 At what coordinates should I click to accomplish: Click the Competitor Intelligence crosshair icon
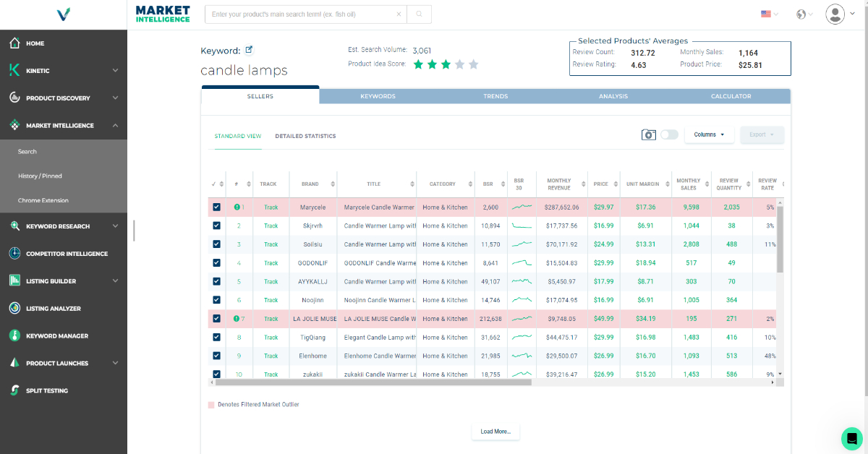coord(14,254)
